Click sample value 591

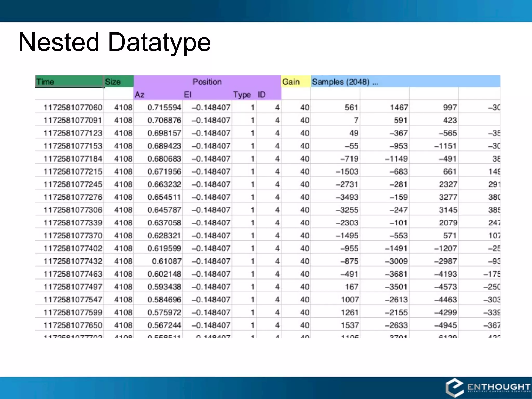(400, 120)
